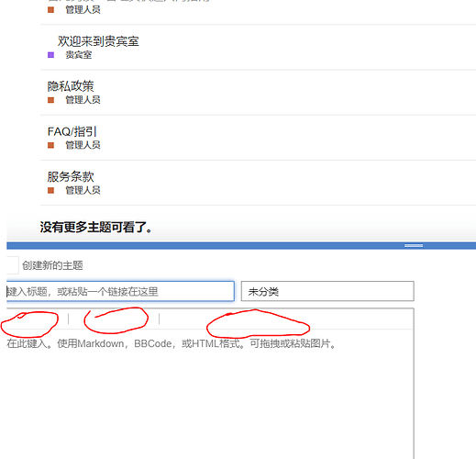Open the 贵宾室 category badge

70,55
